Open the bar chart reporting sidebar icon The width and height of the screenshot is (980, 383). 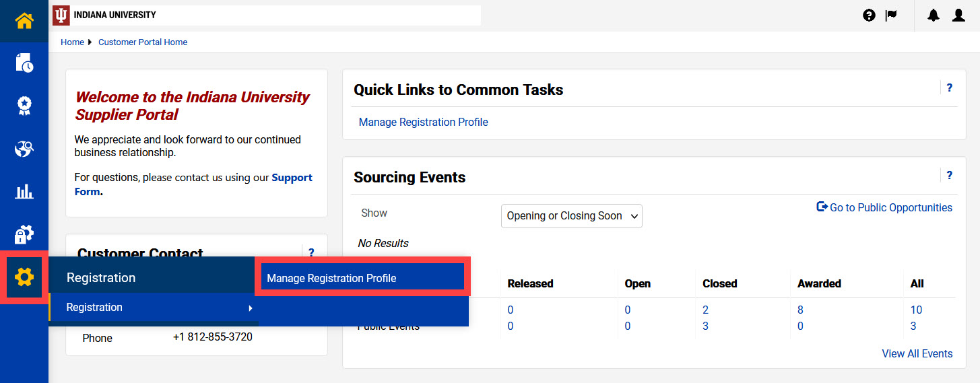24,192
